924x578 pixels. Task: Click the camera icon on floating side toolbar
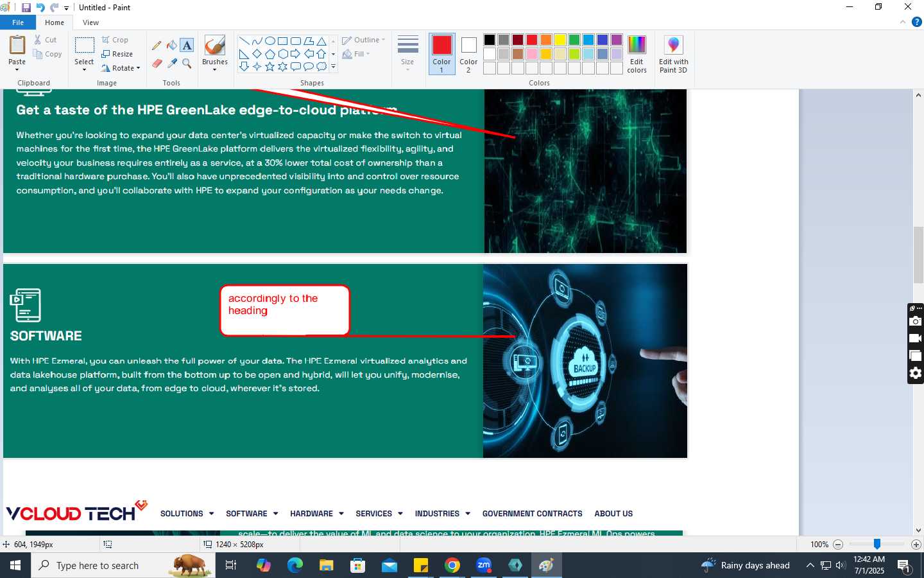(916, 321)
